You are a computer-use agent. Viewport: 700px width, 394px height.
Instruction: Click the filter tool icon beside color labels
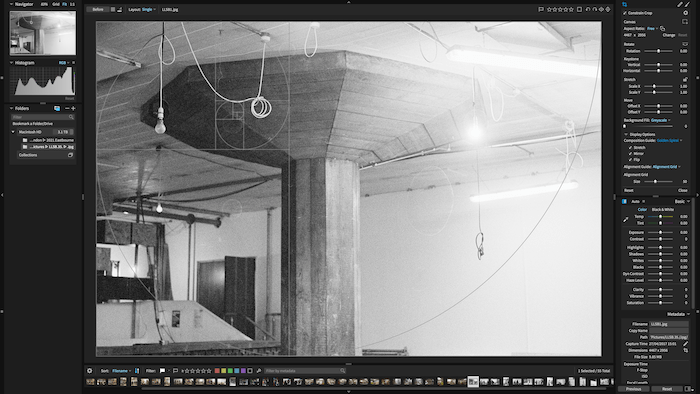pos(258,371)
